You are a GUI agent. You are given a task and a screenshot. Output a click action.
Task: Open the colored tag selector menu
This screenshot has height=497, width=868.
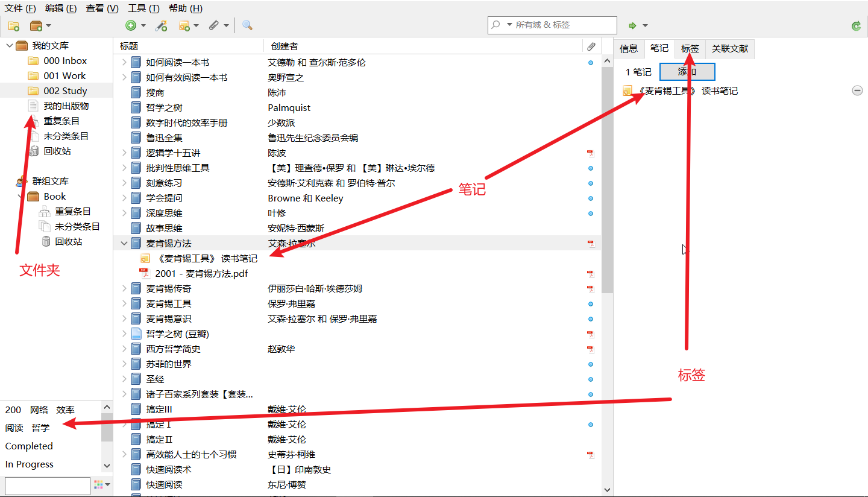click(102, 484)
